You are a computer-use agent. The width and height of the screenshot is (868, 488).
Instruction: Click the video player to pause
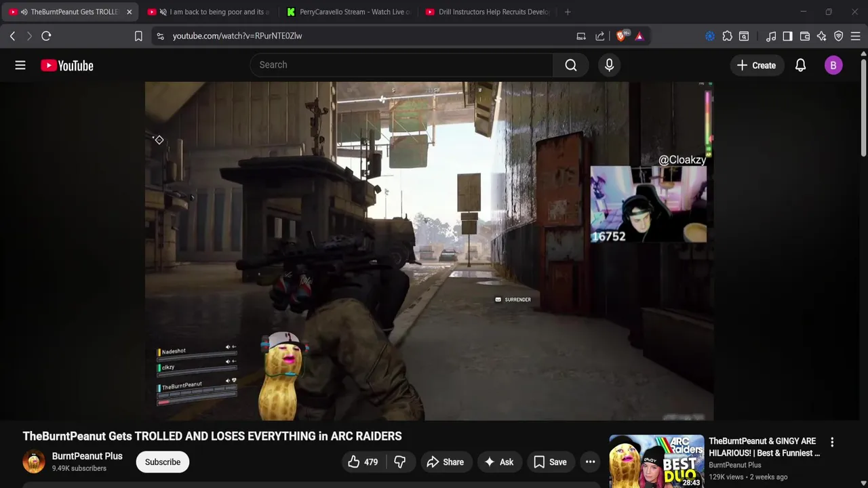429,251
